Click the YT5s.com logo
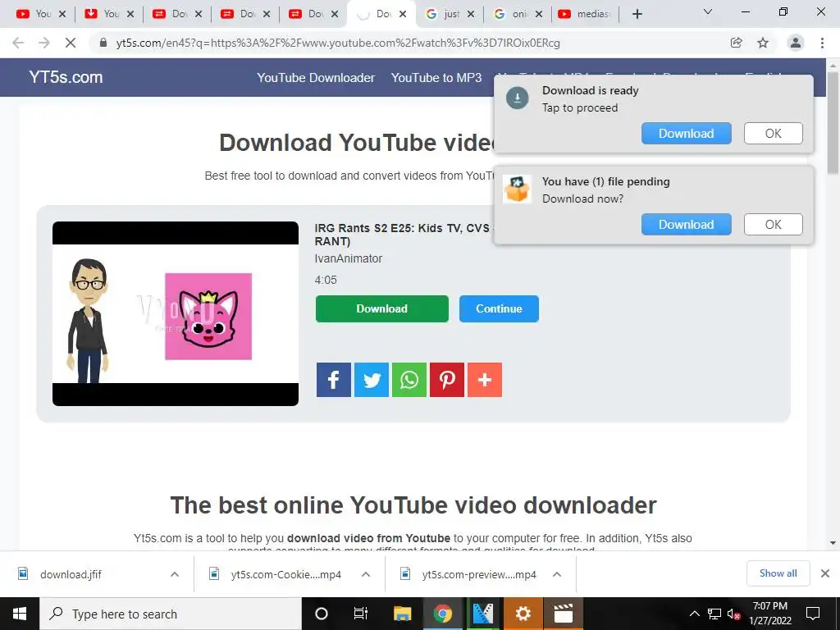This screenshot has width=840, height=630. point(66,77)
